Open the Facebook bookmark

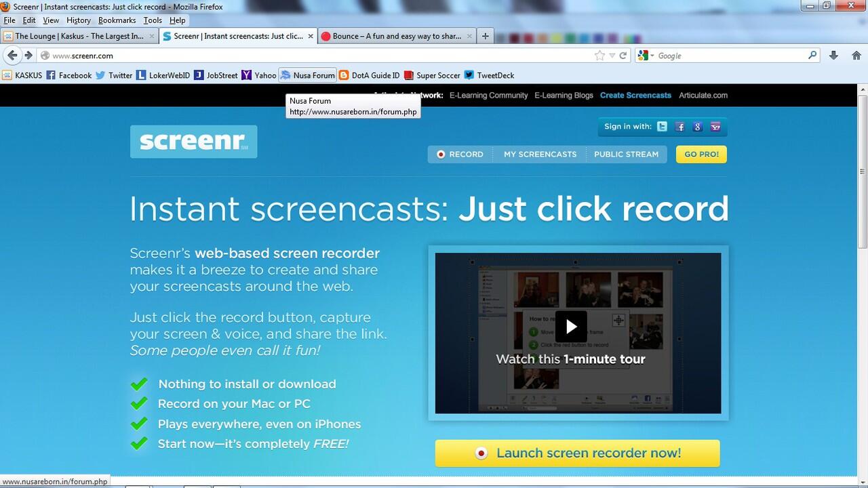point(68,75)
